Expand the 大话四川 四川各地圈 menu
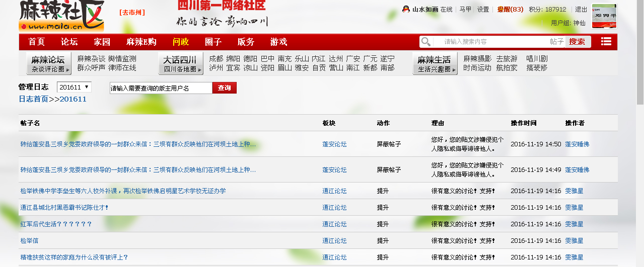 click(x=180, y=64)
